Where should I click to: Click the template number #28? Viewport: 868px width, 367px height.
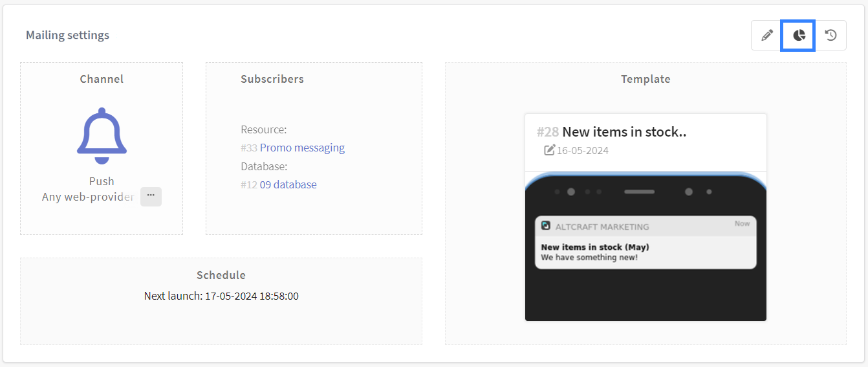click(x=548, y=132)
